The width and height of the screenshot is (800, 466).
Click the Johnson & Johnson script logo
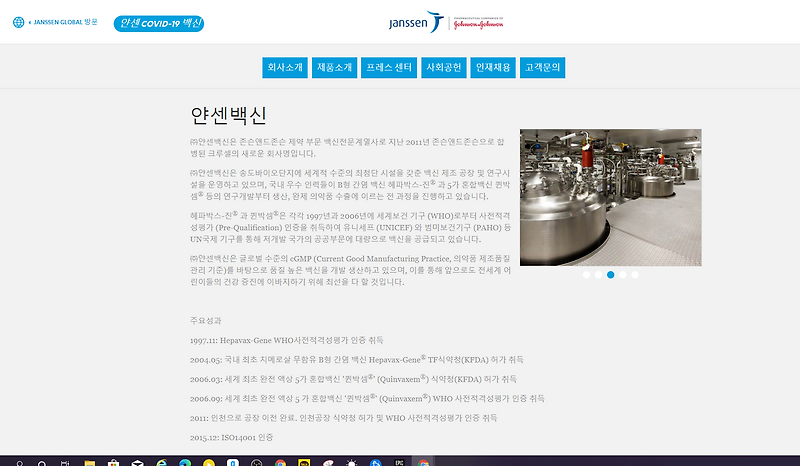(x=478, y=23)
